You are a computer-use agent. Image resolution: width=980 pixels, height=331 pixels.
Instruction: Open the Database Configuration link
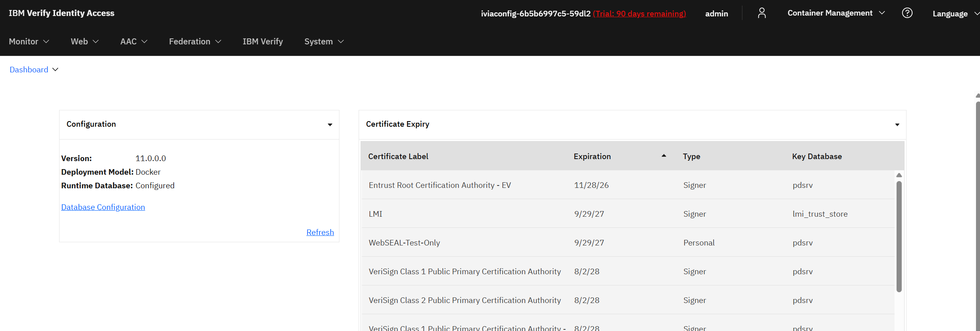[103, 207]
